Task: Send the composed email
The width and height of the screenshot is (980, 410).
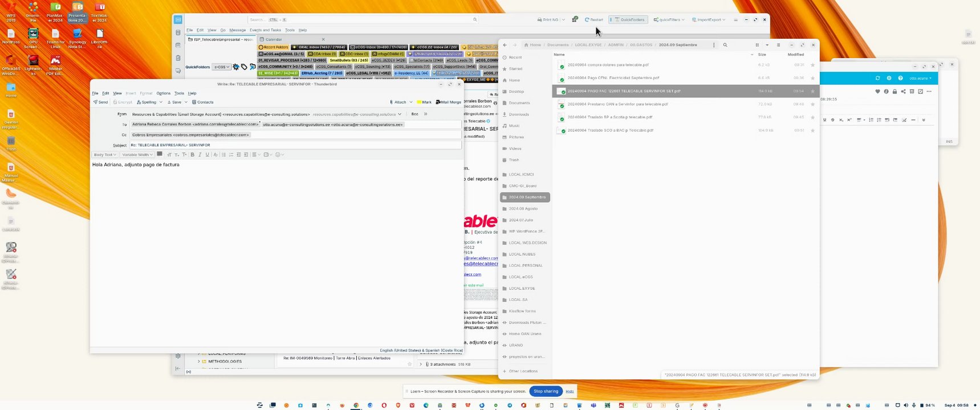Action: 100,102
